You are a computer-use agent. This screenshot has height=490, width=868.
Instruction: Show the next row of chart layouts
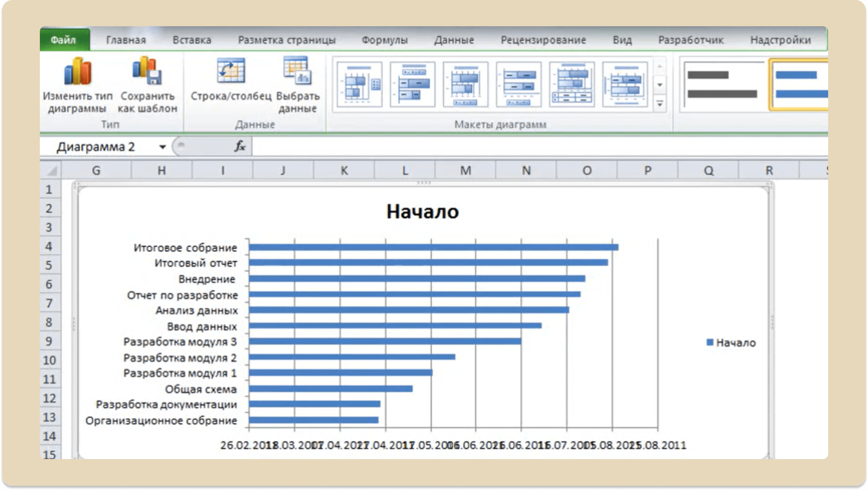point(660,84)
